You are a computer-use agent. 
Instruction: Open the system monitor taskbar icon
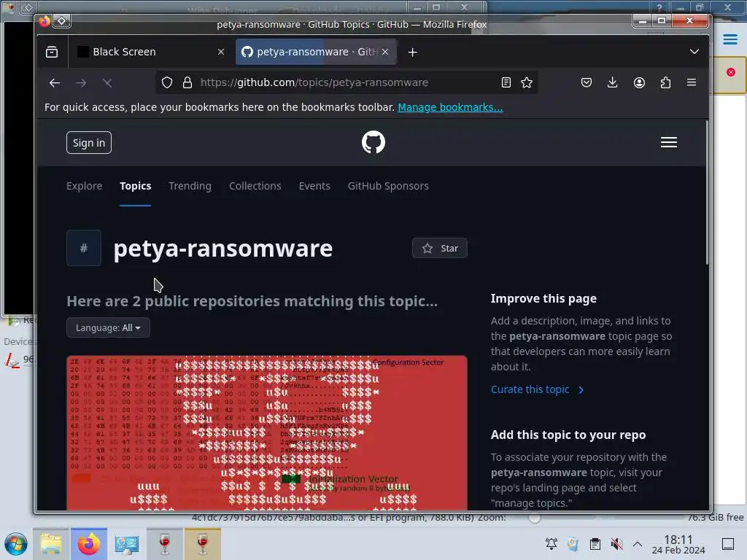[x=127, y=544]
